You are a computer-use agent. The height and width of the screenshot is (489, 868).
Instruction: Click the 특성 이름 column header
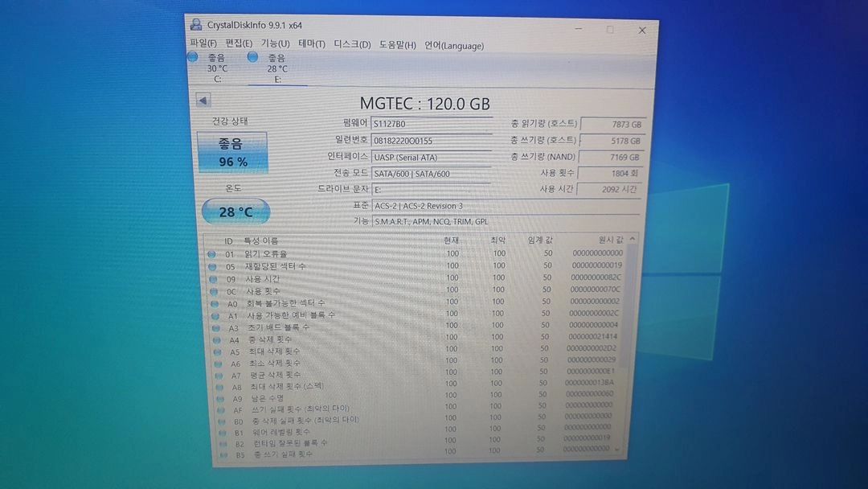coord(261,241)
